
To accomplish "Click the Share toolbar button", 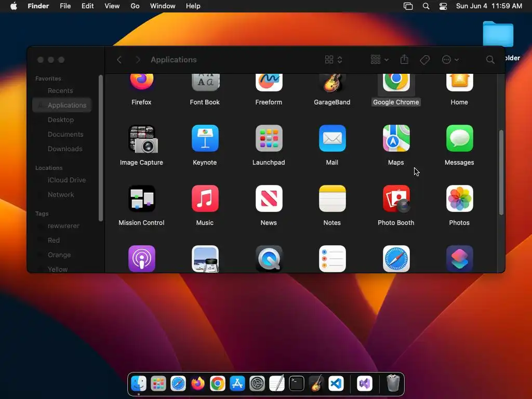I will pyautogui.click(x=404, y=60).
